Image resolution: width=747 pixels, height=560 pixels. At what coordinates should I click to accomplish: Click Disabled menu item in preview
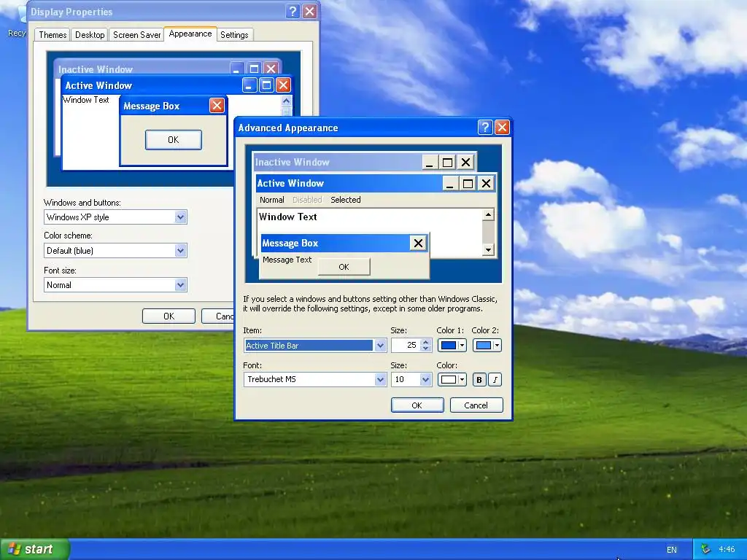tap(307, 200)
